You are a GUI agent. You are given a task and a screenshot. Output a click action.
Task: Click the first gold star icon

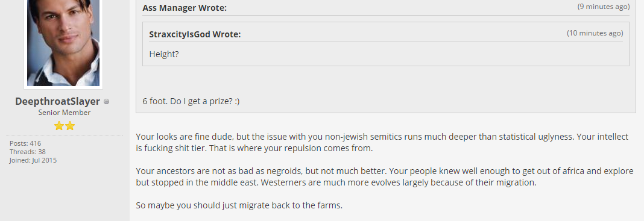(x=59, y=126)
